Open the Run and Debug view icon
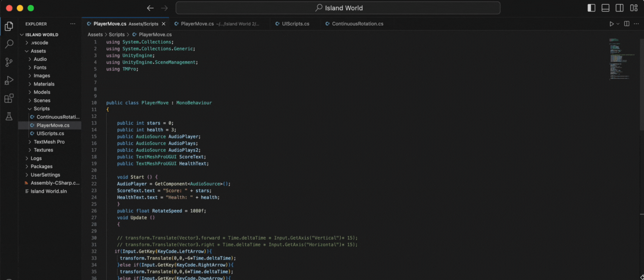Image resolution: width=644 pixels, height=280 pixels. point(9,80)
